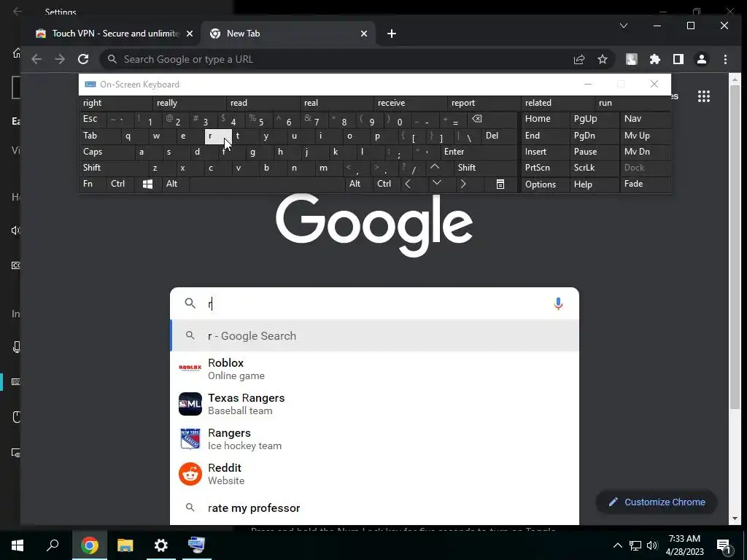The width and height of the screenshot is (747, 560).
Task: Open a new Chrome tab
Action: pyautogui.click(x=392, y=34)
